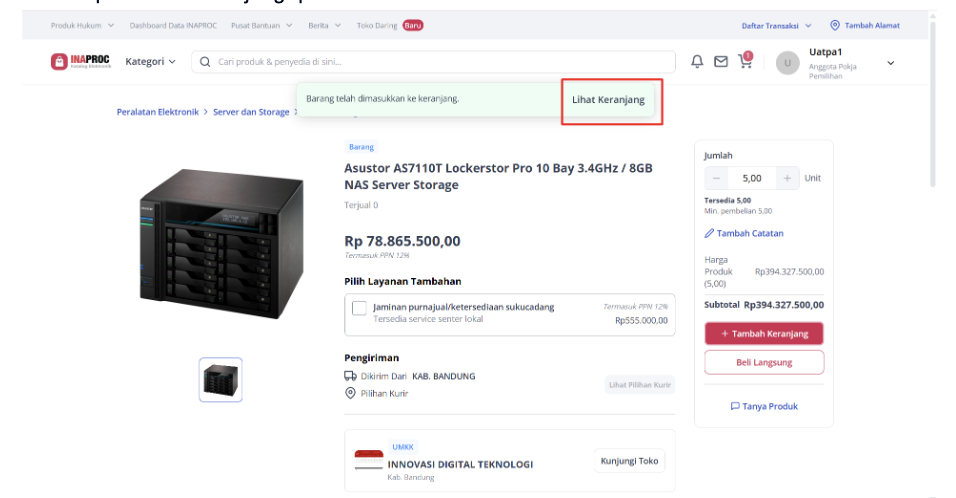Image resolution: width=956 pixels, height=498 pixels.
Task: Open the Uatpa1 account dropdown arrow
Action: [890, 63]
